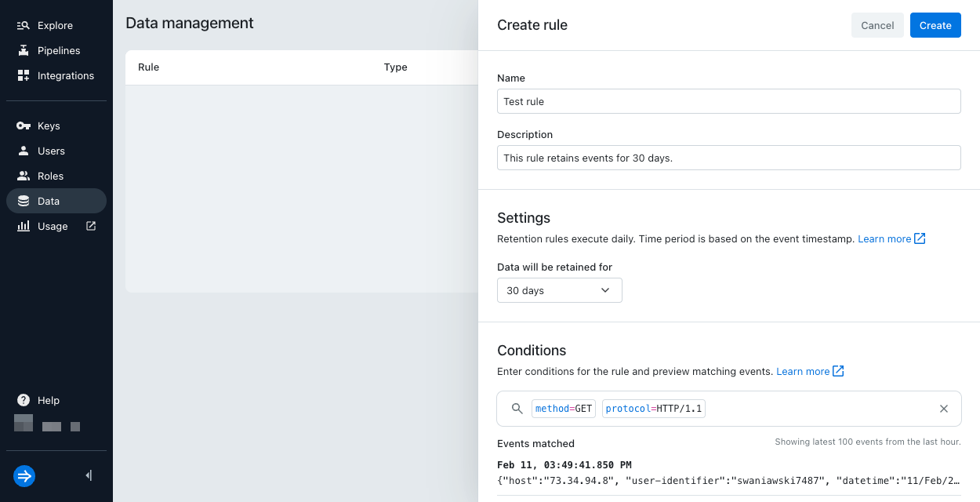Switch to the Data section
980x502 pixels.
pos(50,201)
